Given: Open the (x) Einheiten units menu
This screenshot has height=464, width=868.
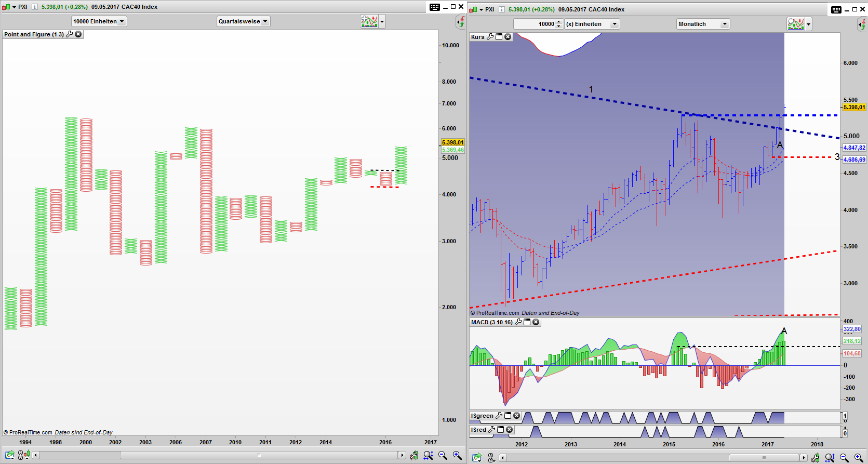Looking at the screenshot, I should click(592, 24).
